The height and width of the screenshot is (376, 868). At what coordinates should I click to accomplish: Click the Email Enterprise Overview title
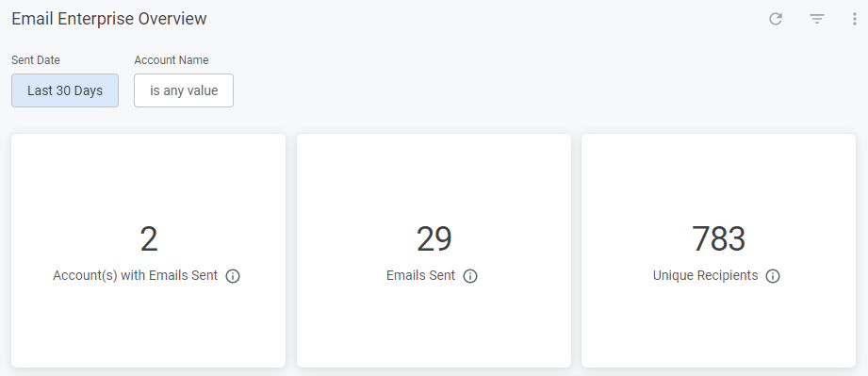109,18
